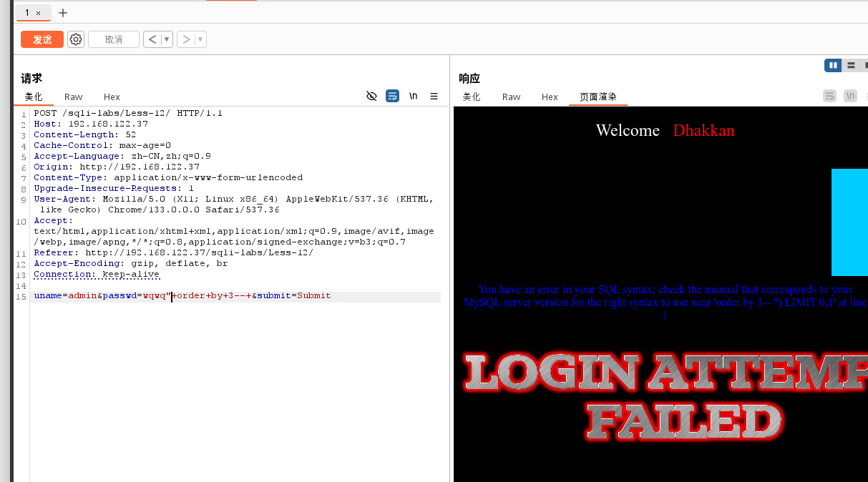Select the side-by-side layout icon

[833, 65]
